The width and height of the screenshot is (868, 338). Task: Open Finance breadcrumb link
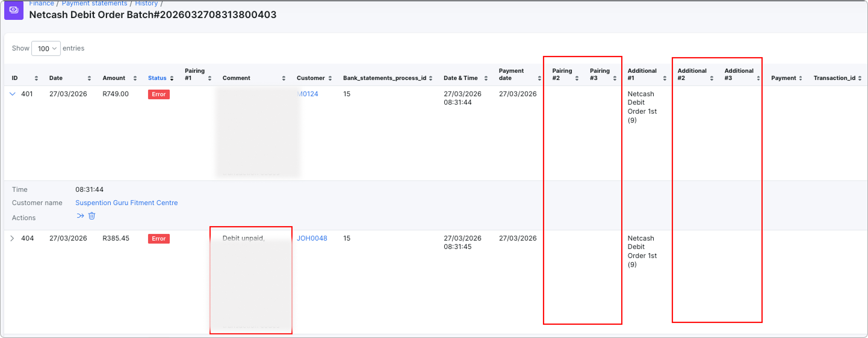click(42, 4)
